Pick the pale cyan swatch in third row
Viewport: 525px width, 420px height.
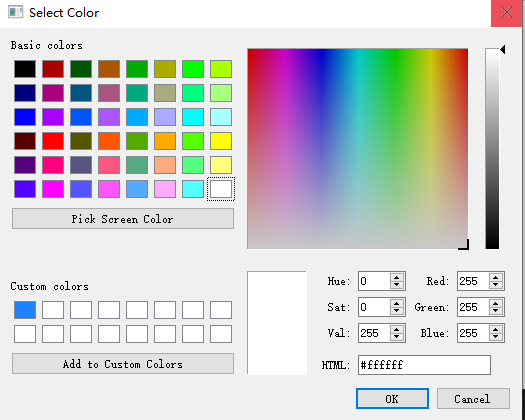click(221, 117)
